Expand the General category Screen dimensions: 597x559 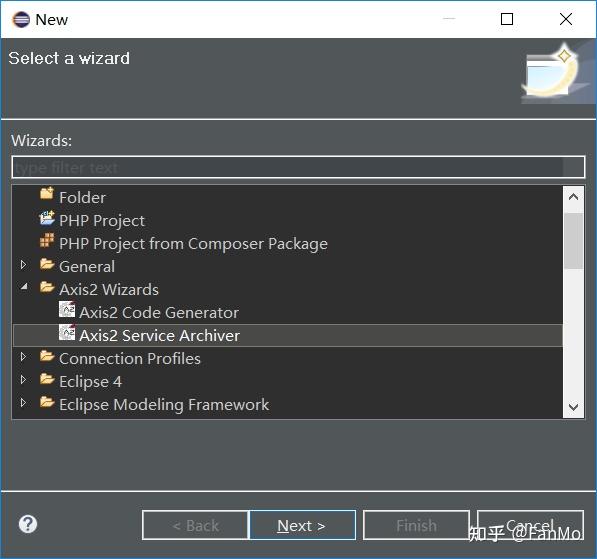click(x=23, y=264)
